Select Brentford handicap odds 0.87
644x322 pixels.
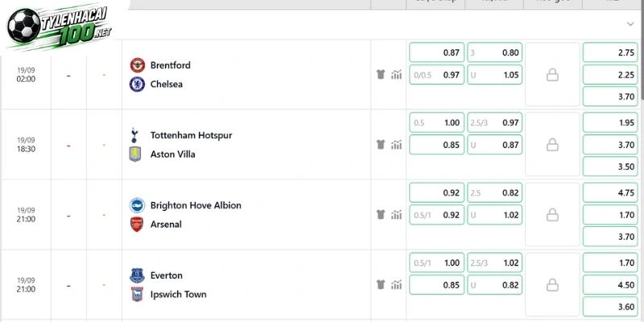(x=437, y=52)
